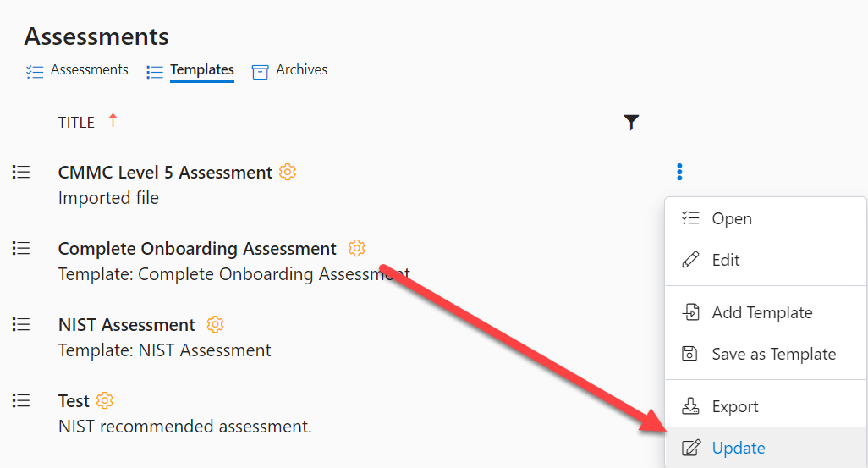Select the Templates tab

point(190,71)
